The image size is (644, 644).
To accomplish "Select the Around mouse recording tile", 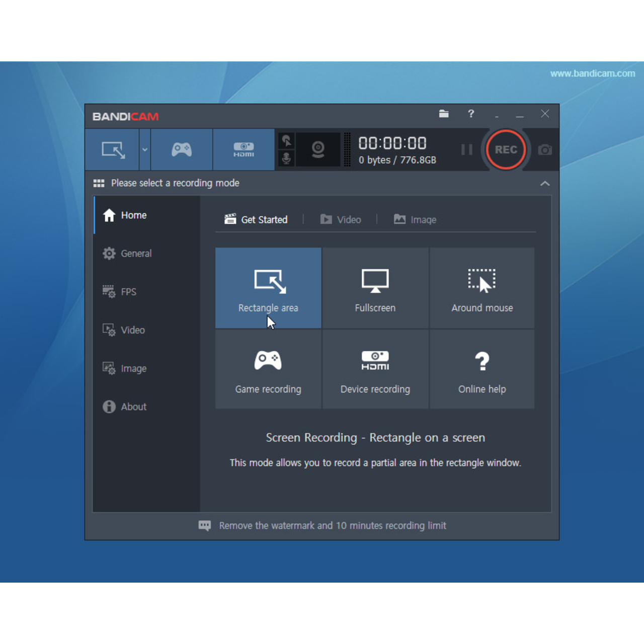I will pos(482,288).
